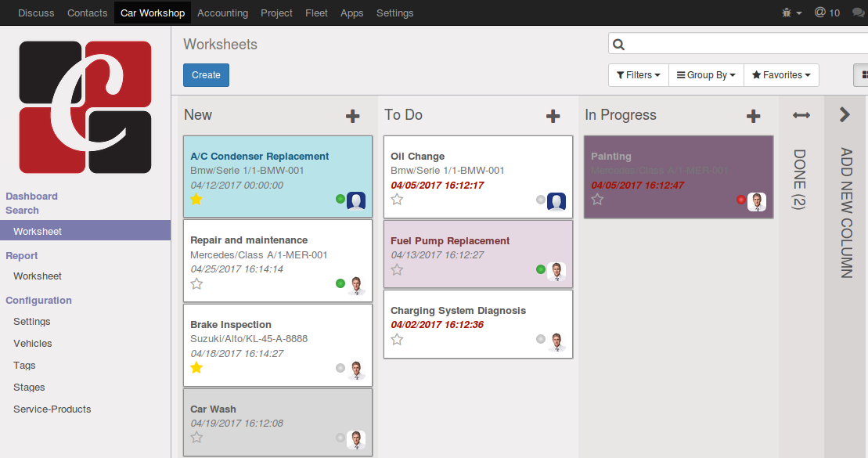Screen dimensions: 868x458
Task: Open the debug bug icon menu
Action: click(x=791, y=13)
